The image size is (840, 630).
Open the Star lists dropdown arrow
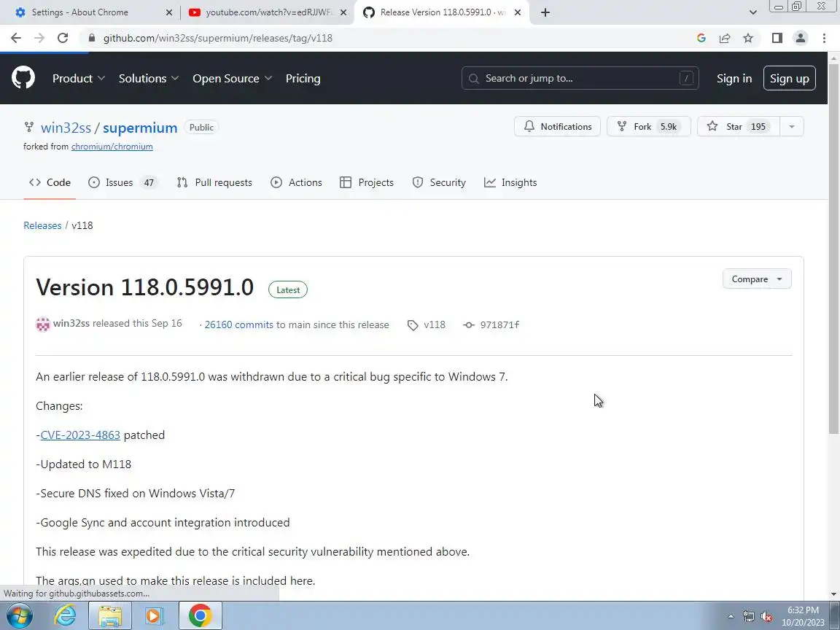[x=792, y=127]
